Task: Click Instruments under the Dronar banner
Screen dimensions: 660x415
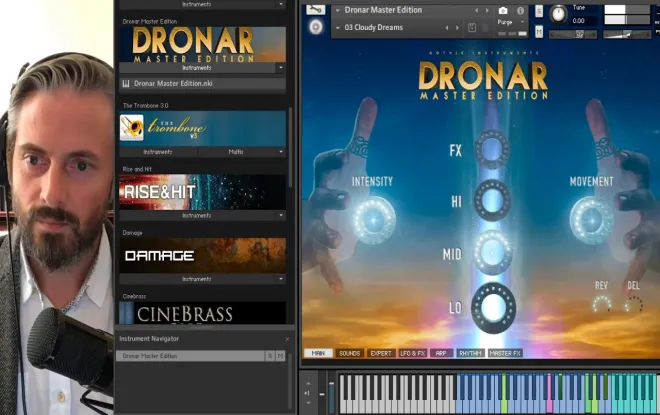Action: coord(197,67)
